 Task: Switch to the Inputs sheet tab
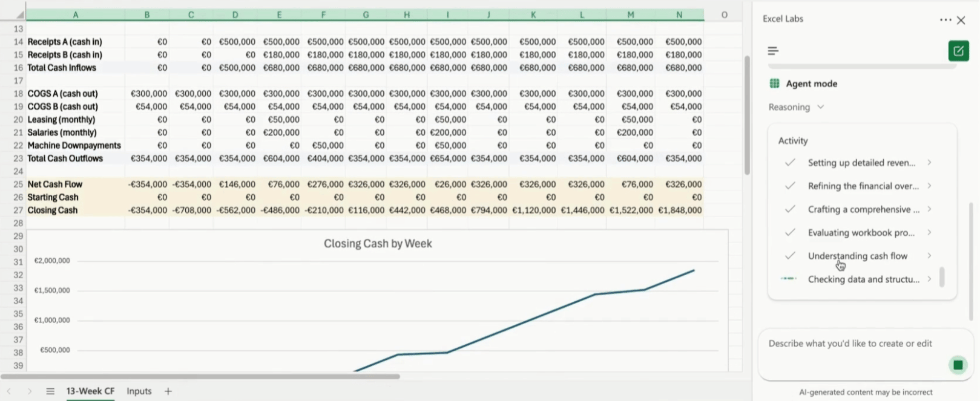pyautogui.click(x=139, y=391)
